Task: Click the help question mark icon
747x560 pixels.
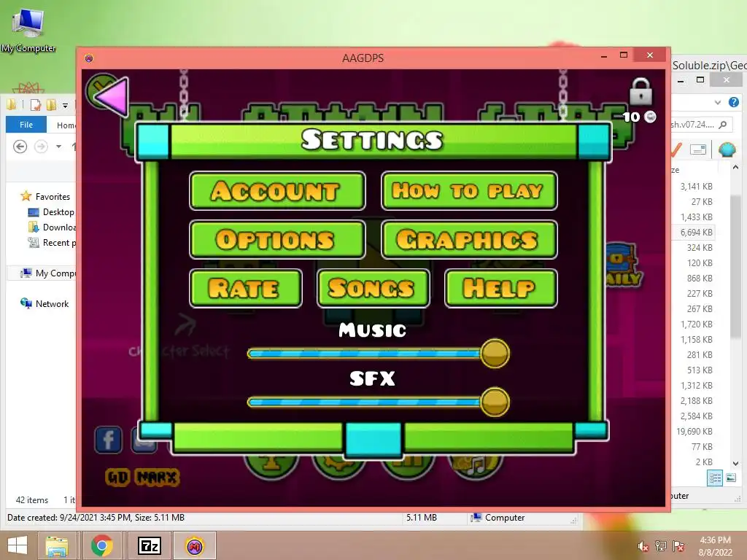Action: point(734,102)
